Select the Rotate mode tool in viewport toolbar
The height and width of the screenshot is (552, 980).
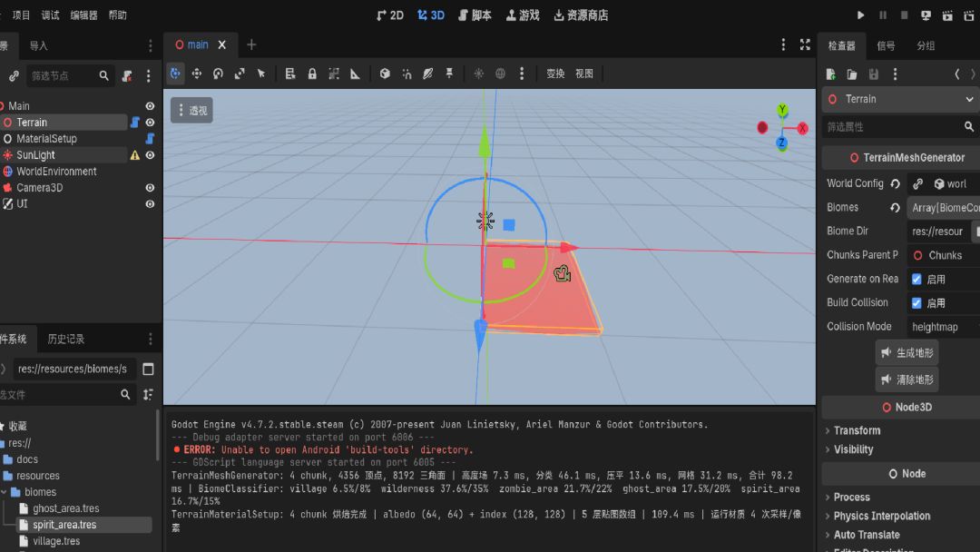coord(218,74)
